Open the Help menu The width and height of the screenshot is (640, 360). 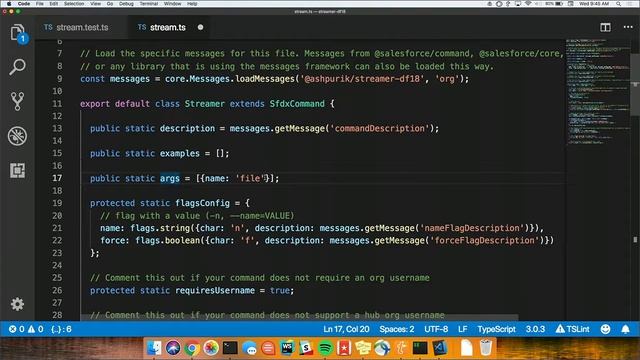(x=192, y=3)
